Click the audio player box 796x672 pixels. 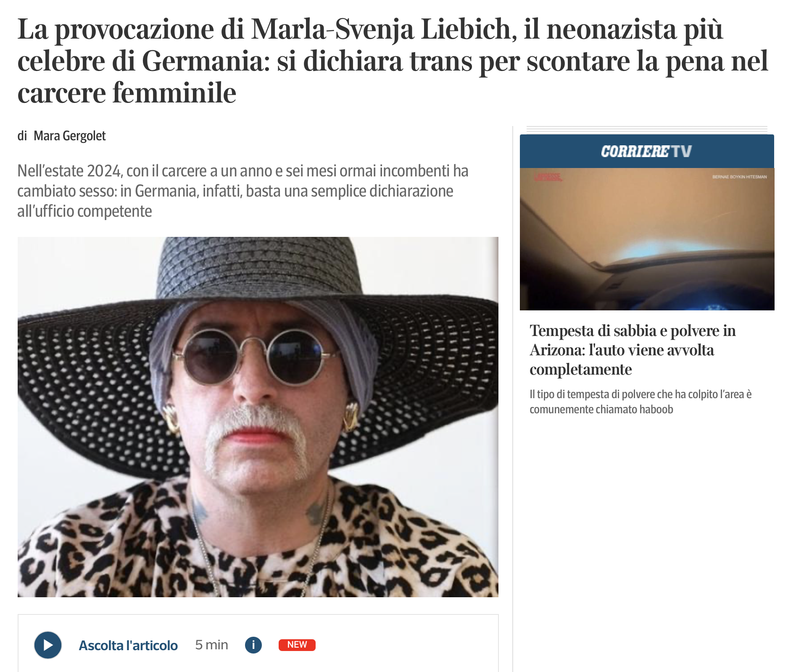point(258,643)
